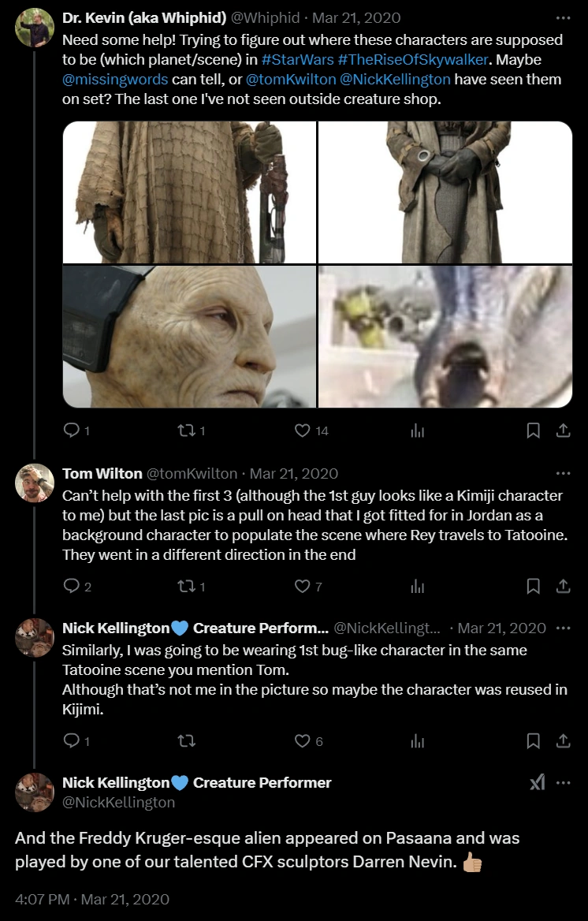Open Tom Wilton's profile picture
This screenshot has height=921, width=588.
35,483
